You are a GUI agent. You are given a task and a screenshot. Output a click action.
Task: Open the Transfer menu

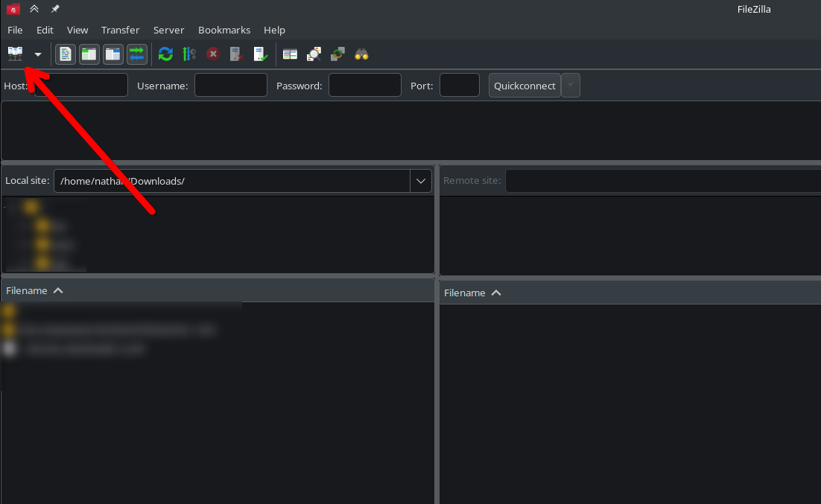point(120,30)
